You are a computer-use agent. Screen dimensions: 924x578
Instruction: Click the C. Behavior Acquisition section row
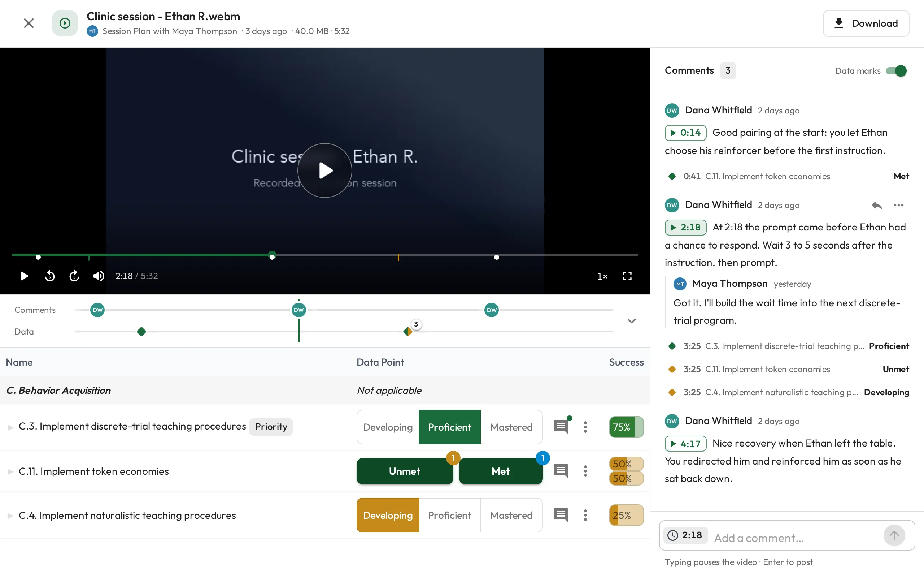tap(324, 390)
